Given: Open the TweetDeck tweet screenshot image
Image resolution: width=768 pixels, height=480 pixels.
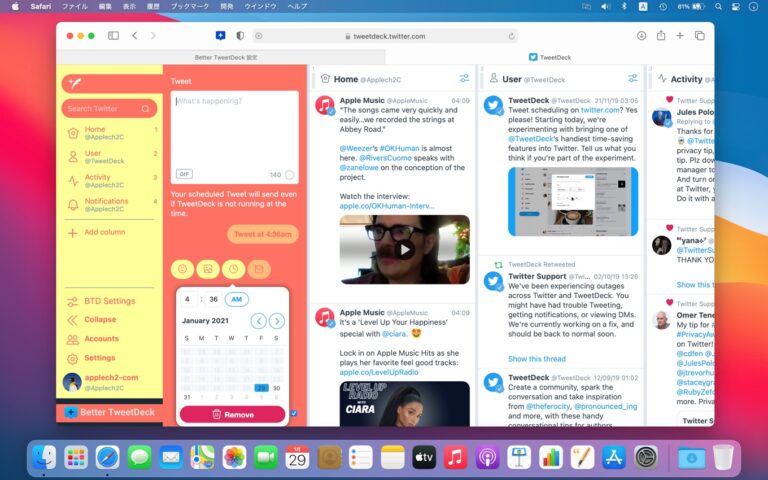Looking at the screenshot, I should click(x=573, y=201).
